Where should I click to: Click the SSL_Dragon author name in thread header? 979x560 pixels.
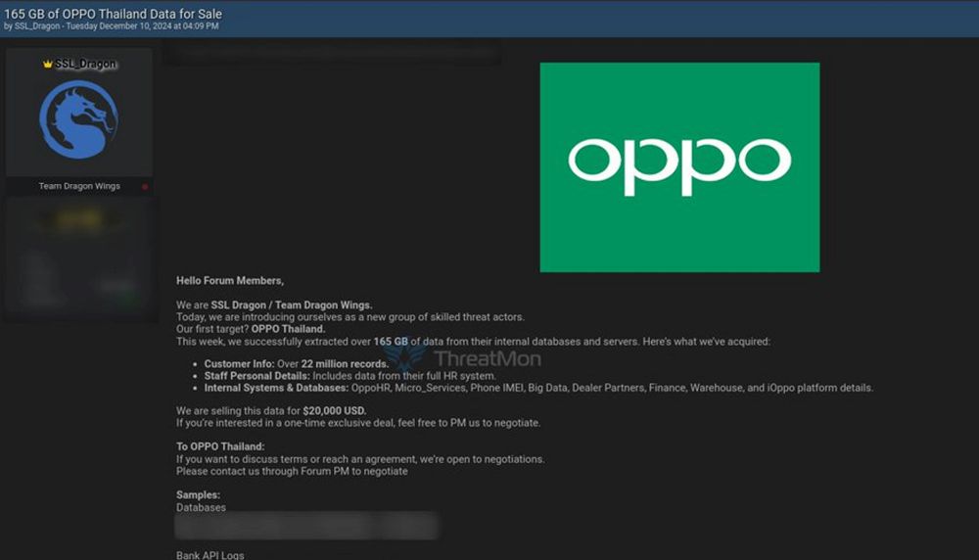(x=37, y=26)
